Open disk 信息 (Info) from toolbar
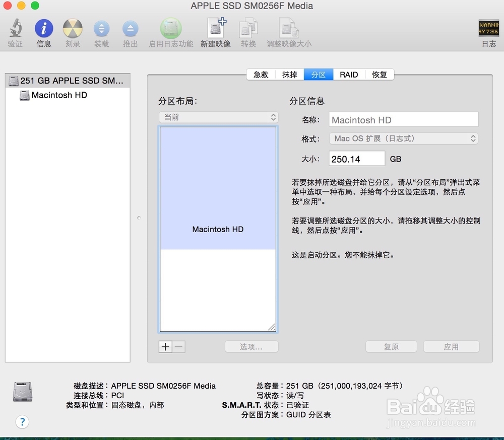This screenshot has height=440, width=504. (43, 31)
